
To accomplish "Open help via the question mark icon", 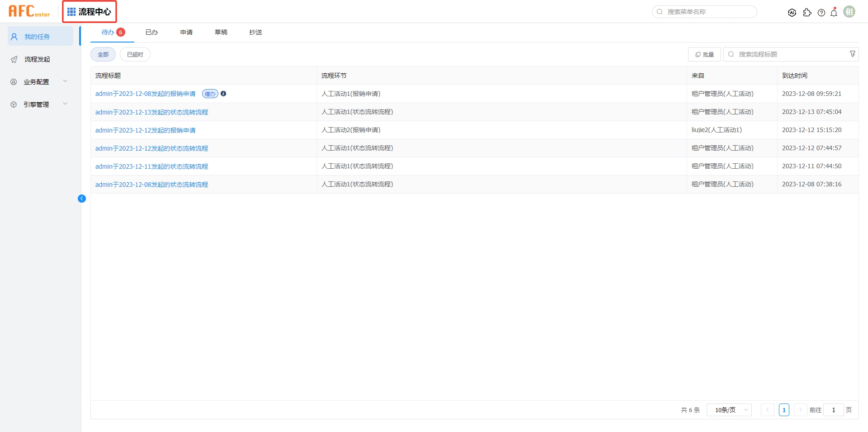I will pyautogui.click(x=821, y=13).
